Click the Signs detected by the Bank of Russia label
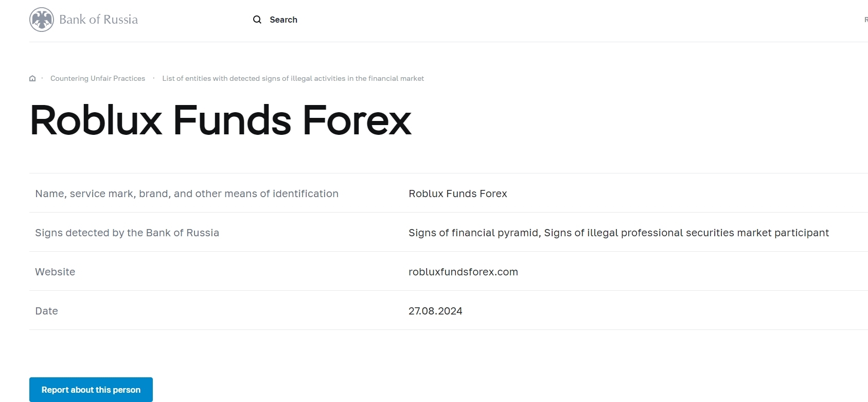Viewport: 868px width, 402px height. point(127,233)
